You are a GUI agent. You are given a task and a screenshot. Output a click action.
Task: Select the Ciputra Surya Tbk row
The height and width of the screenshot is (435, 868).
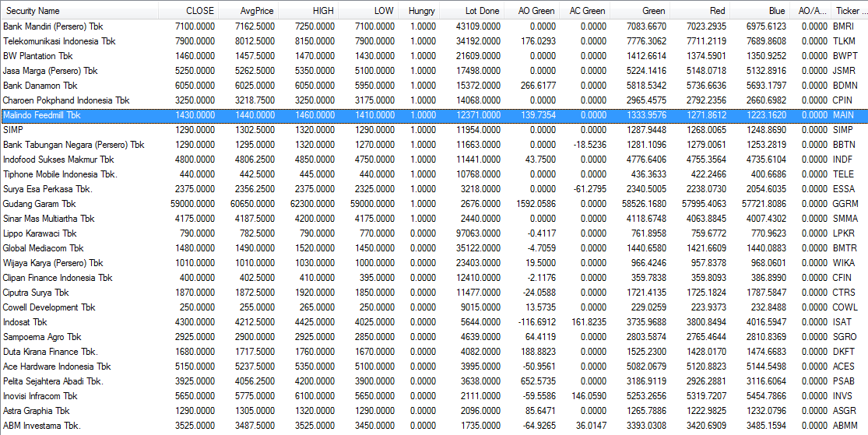tap(434, 293)
